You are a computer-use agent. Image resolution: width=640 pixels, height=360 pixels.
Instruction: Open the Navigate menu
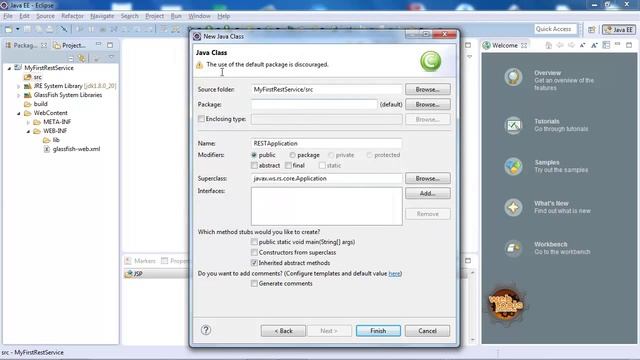[102, 16]
